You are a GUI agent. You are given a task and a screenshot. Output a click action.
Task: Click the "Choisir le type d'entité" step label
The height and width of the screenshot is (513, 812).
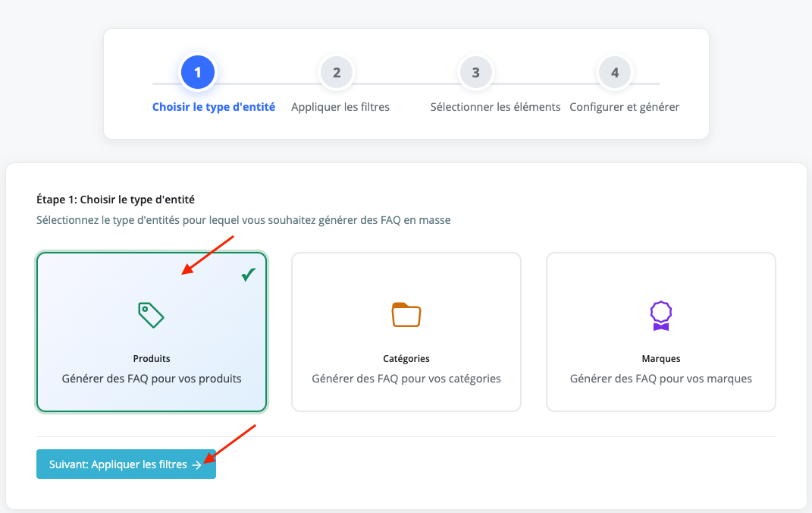[214, 107]
